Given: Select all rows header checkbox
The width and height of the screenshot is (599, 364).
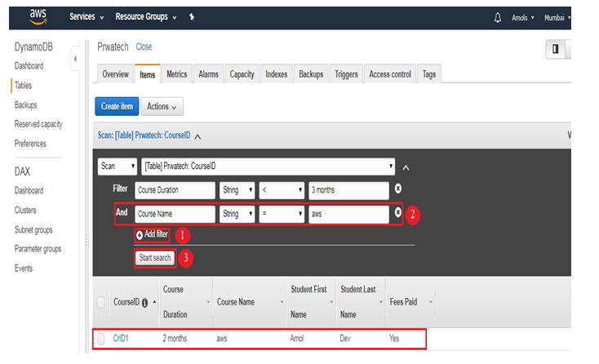Looking at the screenshot, I should 101,303.
